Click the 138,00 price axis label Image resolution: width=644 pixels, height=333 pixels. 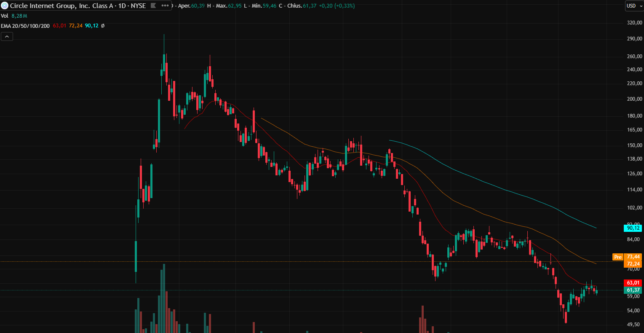(634, 159)
